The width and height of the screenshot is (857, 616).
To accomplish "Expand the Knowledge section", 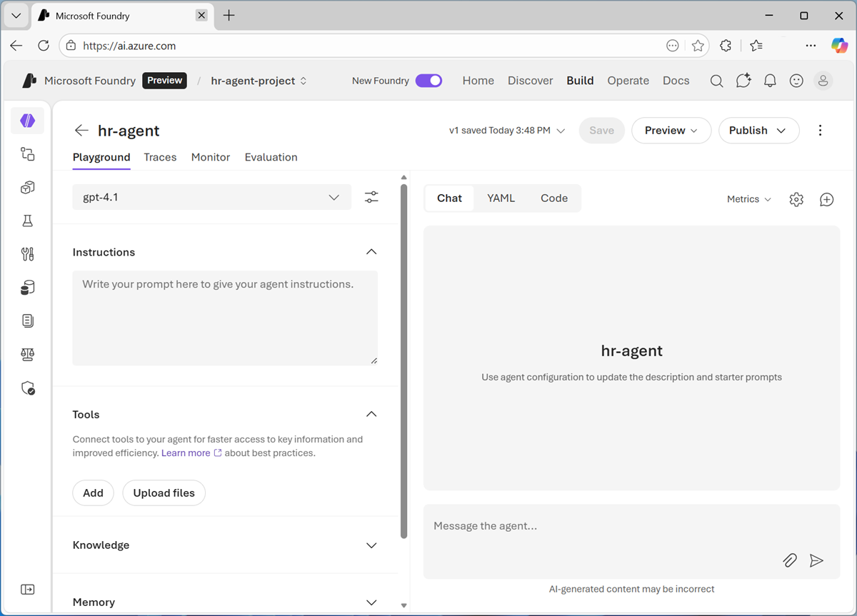I will 371,545.
